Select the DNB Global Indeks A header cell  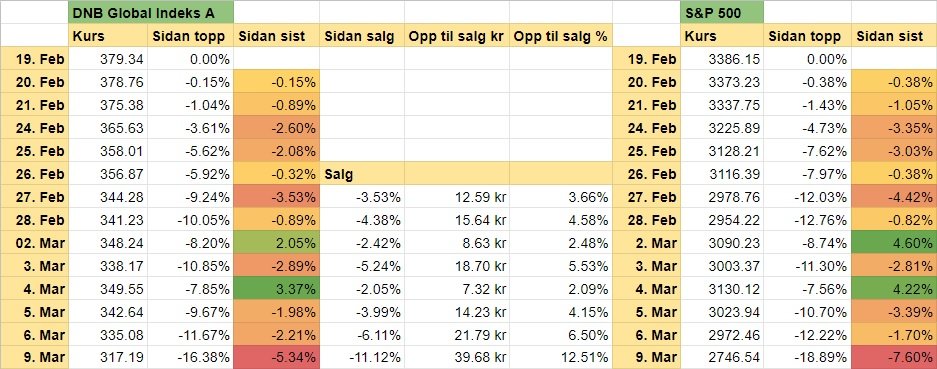pyautogui.click(x=151, y=13)
